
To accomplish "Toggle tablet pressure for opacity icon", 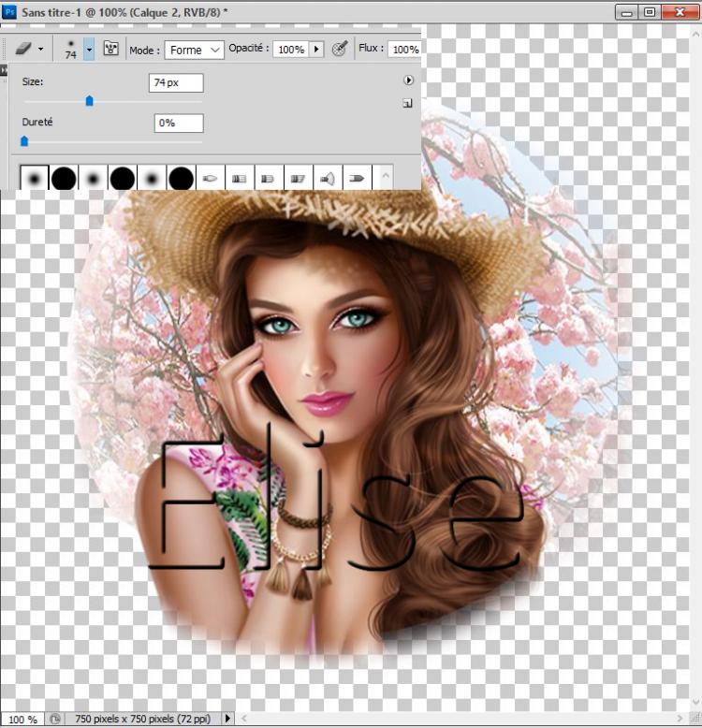I will (341, 50).
